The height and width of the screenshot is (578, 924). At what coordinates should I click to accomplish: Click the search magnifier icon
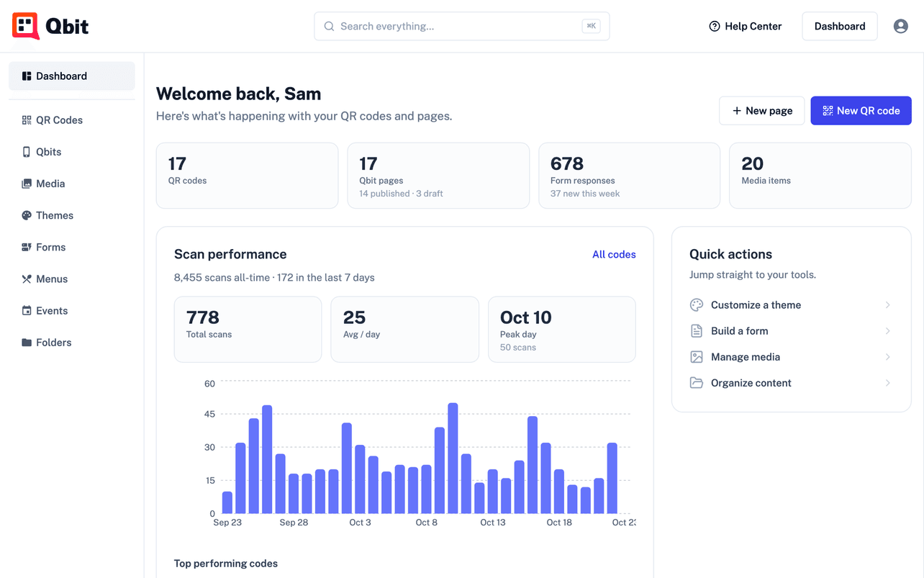[x=329, y=26]
